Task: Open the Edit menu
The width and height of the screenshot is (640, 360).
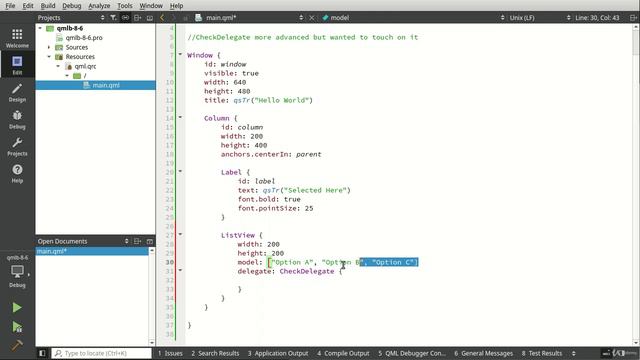Action: 28,6
